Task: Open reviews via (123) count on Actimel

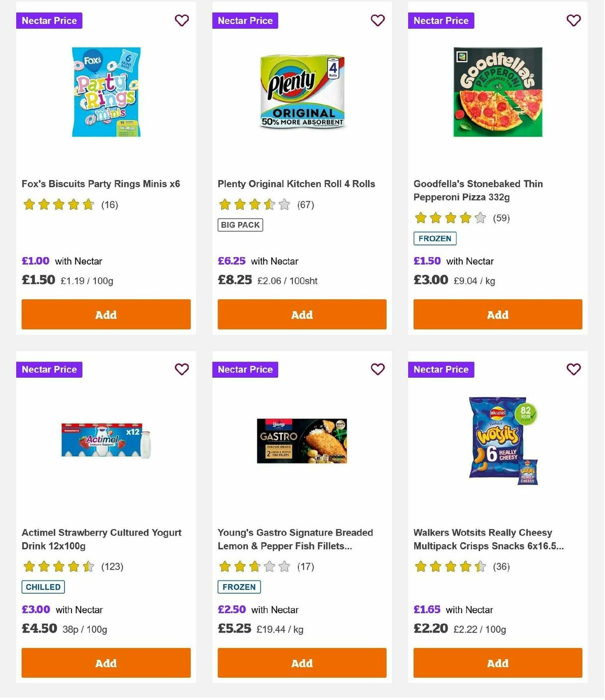Action: (x=112, y=567)
